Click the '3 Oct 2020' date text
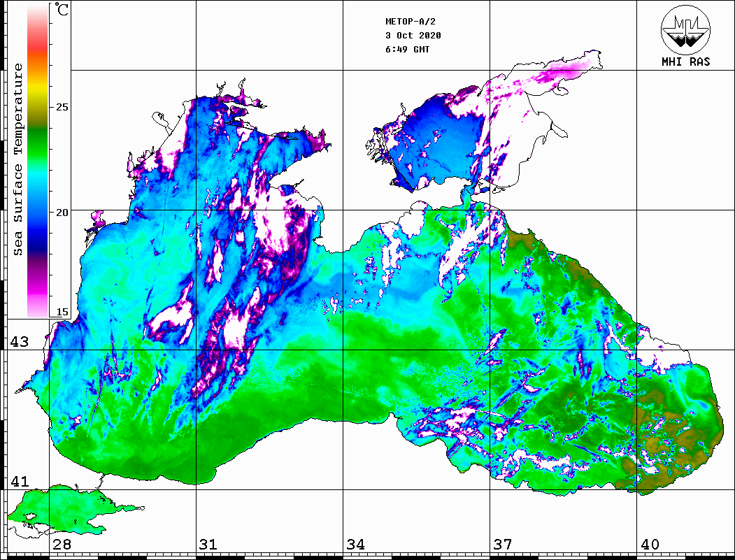 [413, 36]
